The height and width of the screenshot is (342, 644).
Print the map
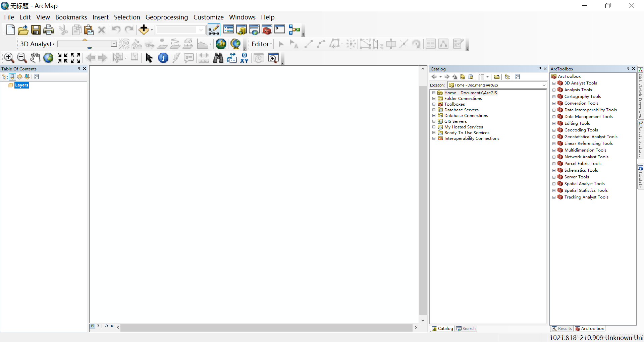(x=49, y=30)
